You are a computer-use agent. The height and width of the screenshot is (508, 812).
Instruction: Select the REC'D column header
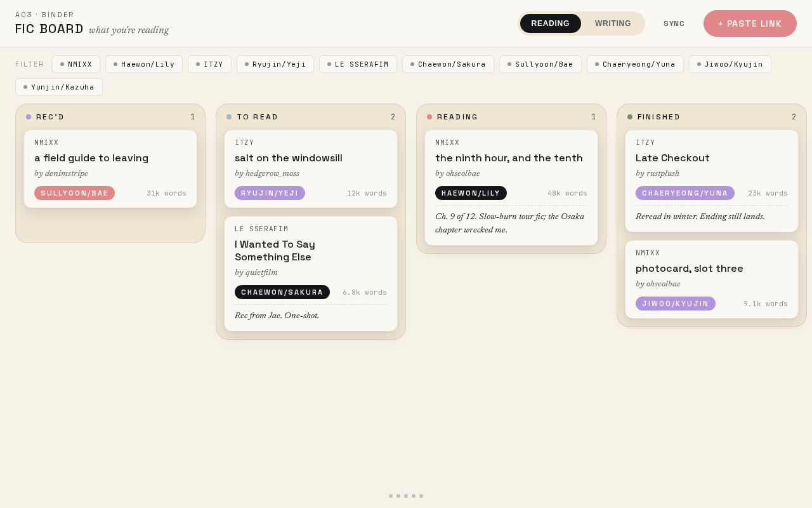(x=110, y=117)
